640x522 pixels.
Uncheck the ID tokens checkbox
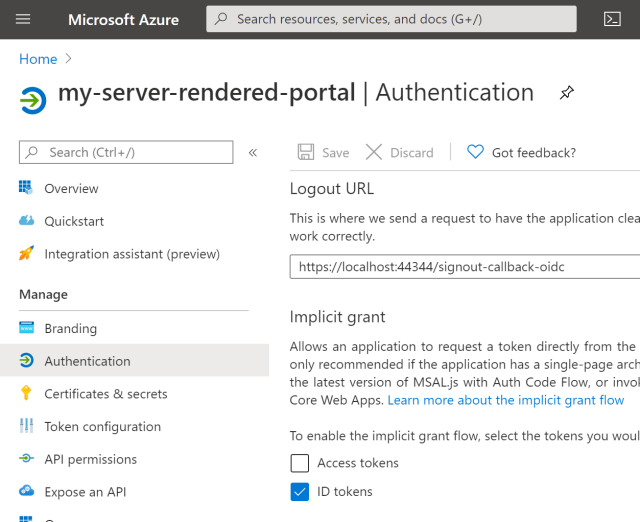300,491
